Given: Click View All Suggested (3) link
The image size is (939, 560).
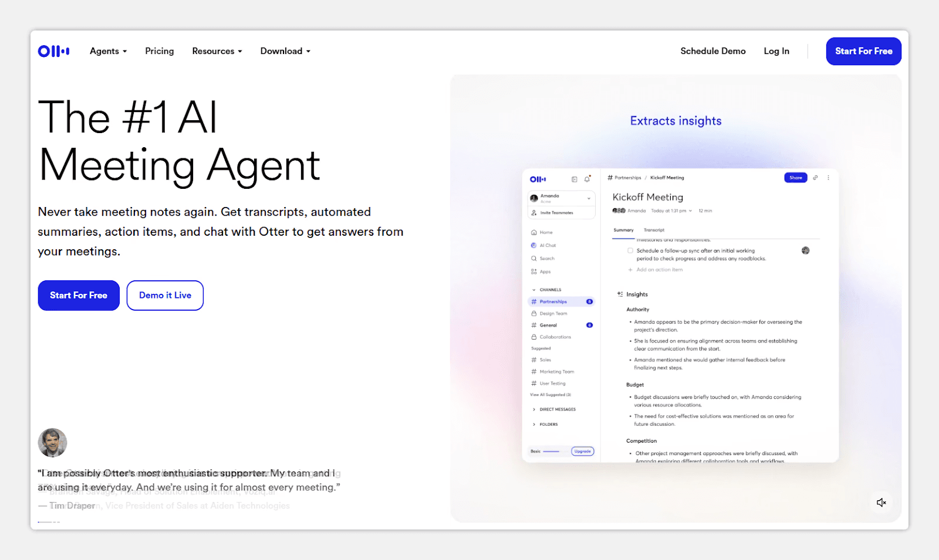Looking at the screenshot, I should 550,395.
